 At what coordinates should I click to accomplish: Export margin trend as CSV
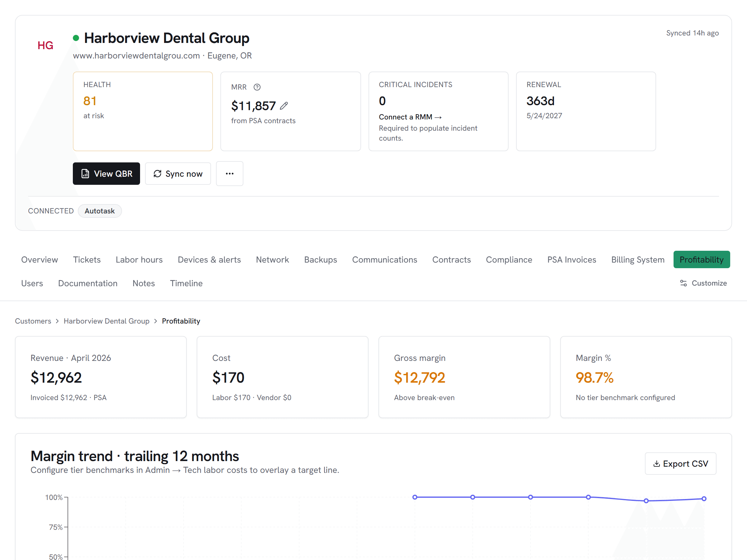coord(680,464)
